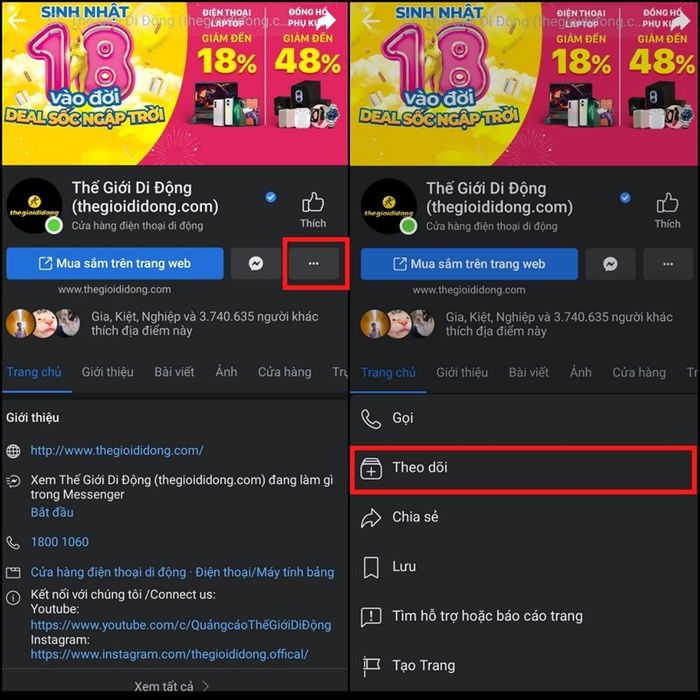The image size is (700, 700).
Task: Open Cửa hàng tab on left screen
Action: click(284, 372)
